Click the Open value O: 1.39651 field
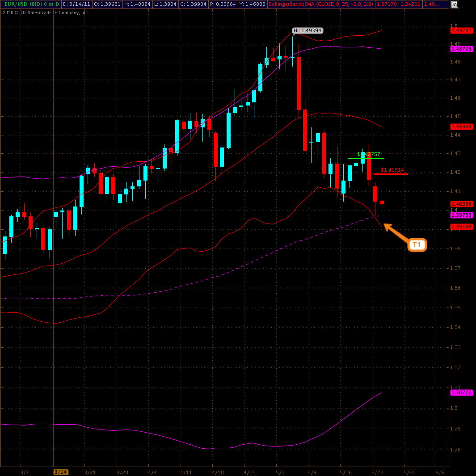Screen dimensions: 476x476 106,4
